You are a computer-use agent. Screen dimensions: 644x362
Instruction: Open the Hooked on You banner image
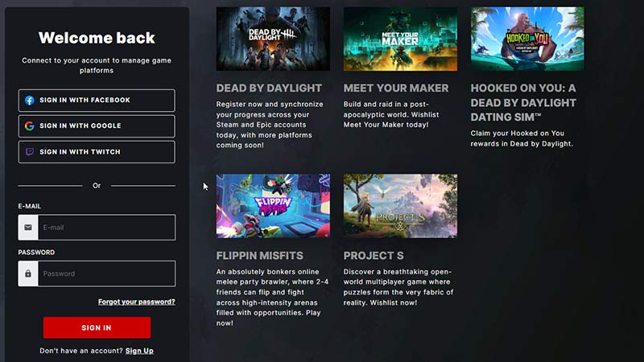(x=527, y=39)
